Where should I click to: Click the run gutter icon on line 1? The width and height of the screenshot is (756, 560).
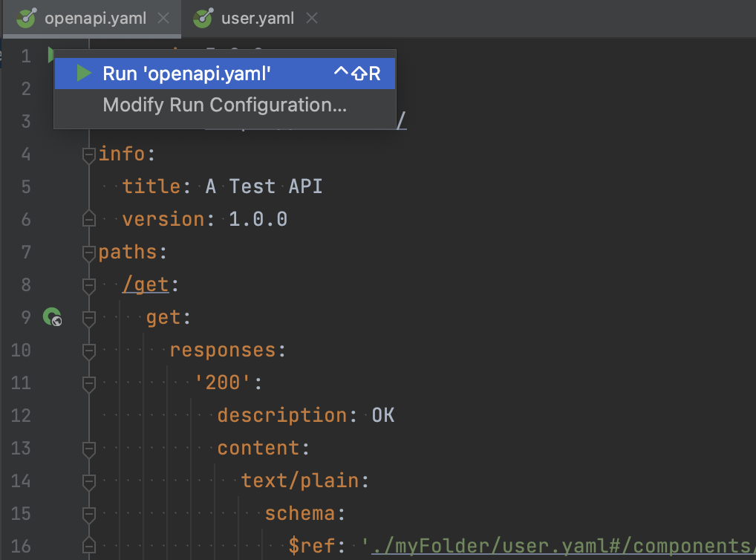[50, 54]
